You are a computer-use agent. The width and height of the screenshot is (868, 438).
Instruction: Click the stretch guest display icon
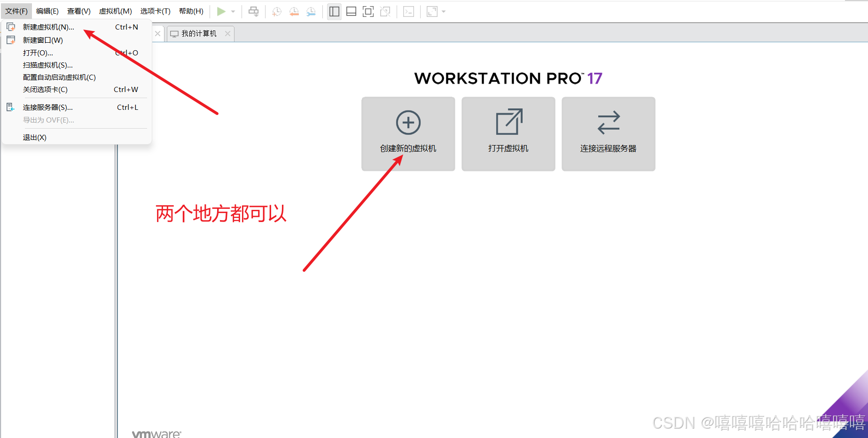432,12
